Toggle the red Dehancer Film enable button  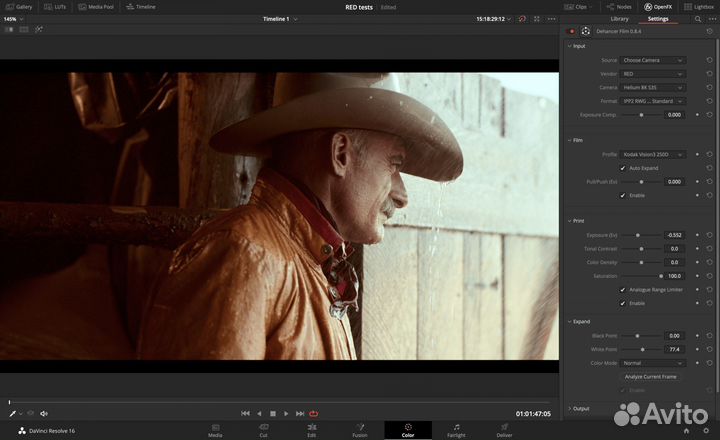(x=572, y=31)
